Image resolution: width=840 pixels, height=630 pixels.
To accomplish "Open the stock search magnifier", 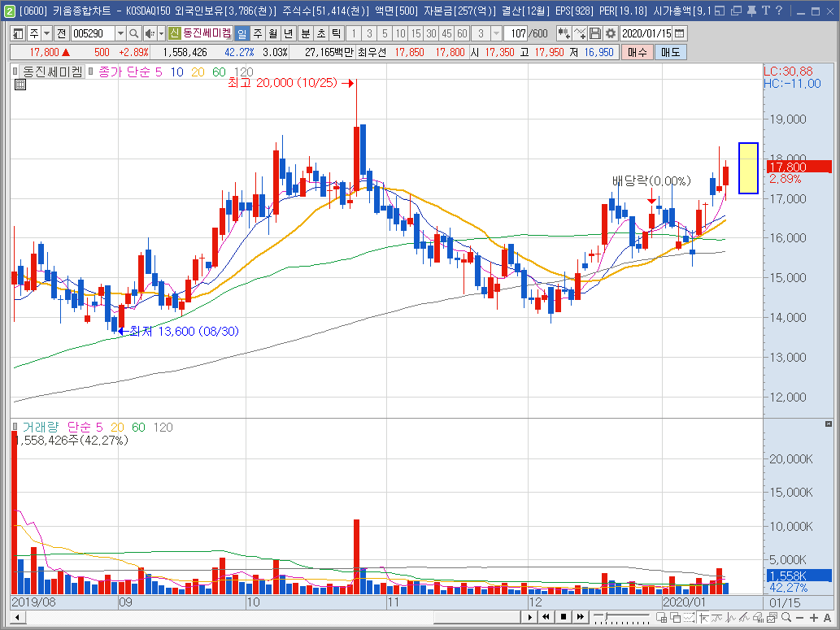I will click(134, 33).
